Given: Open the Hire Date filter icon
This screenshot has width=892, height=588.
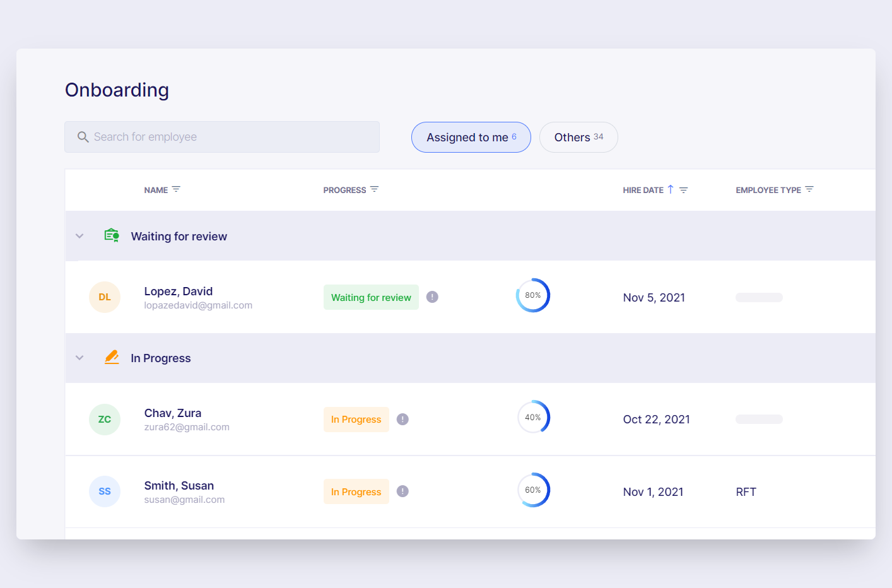Looking at the screenshot, I should point(683,190).
